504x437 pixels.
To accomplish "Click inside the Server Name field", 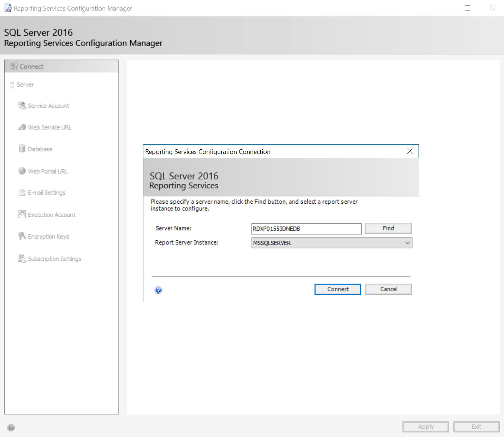I will (x=306, y=228).
